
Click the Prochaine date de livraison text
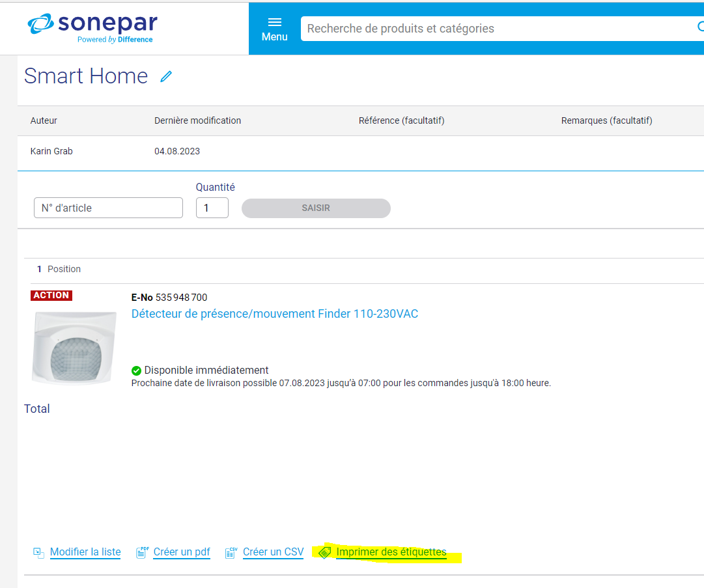click(341, 384)
